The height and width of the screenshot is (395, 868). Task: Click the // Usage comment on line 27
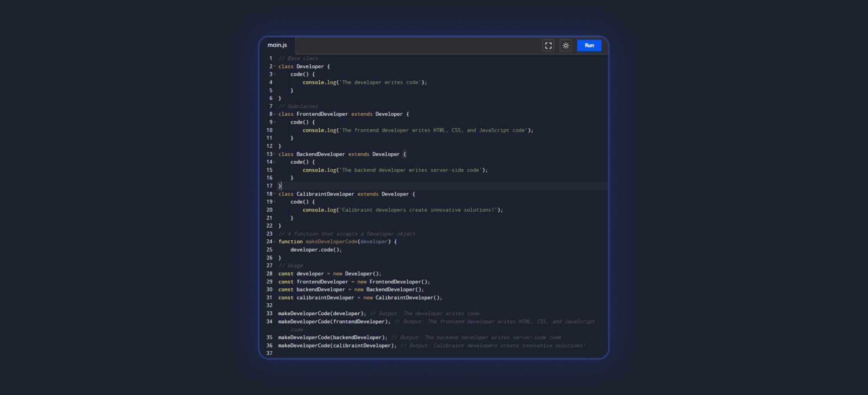pyautogui.click(x=290, y=266)
